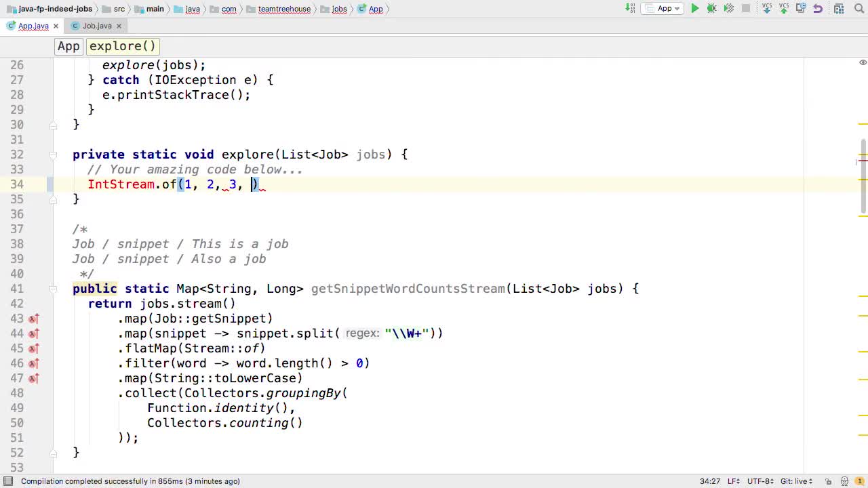
Task: Select explore() in the navigation bar
Action: [121, 46]
